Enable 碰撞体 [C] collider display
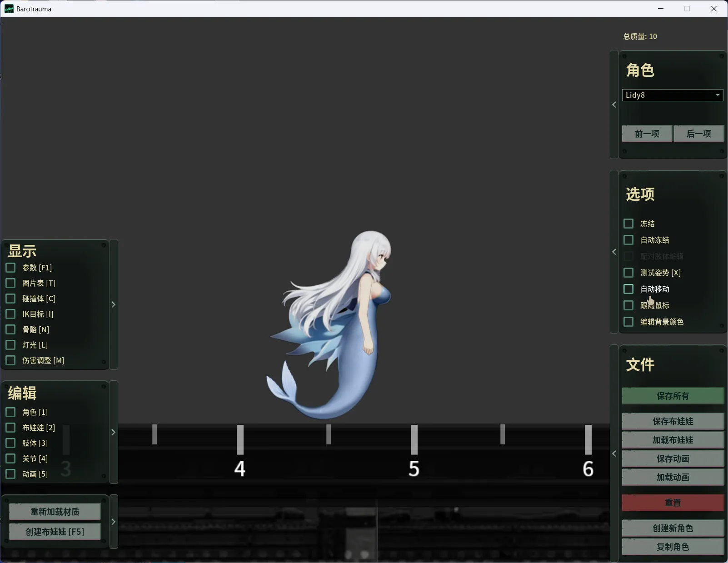The image size is (728, 563). pyautogui.click(x=10, y=299)
